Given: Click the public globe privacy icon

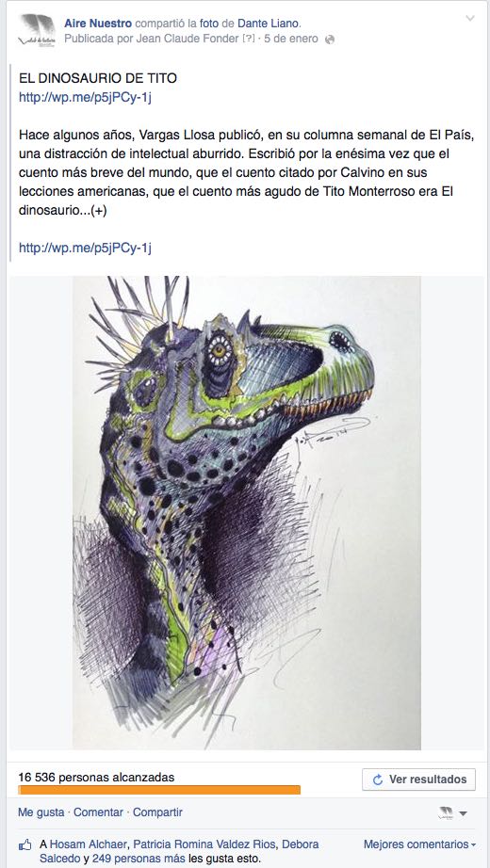Looking at the screenshot, I should pos(330,40).
